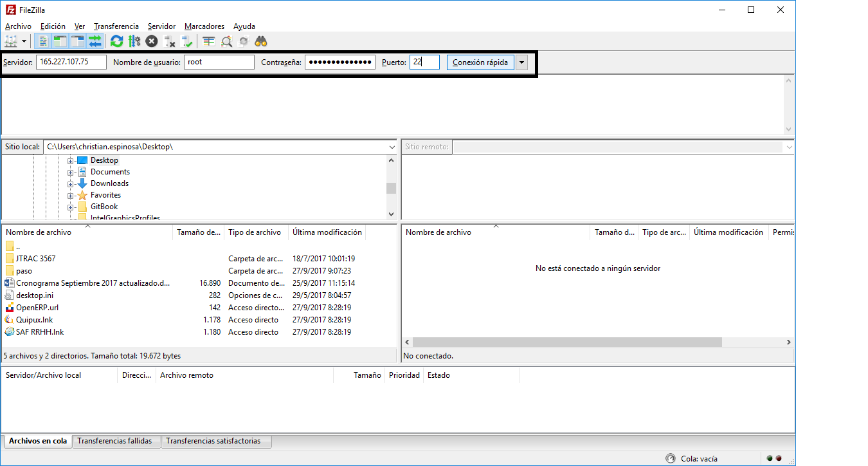Expand the Documents tree node
This screenshot has width=868, height=466.
tap(71, 172)
